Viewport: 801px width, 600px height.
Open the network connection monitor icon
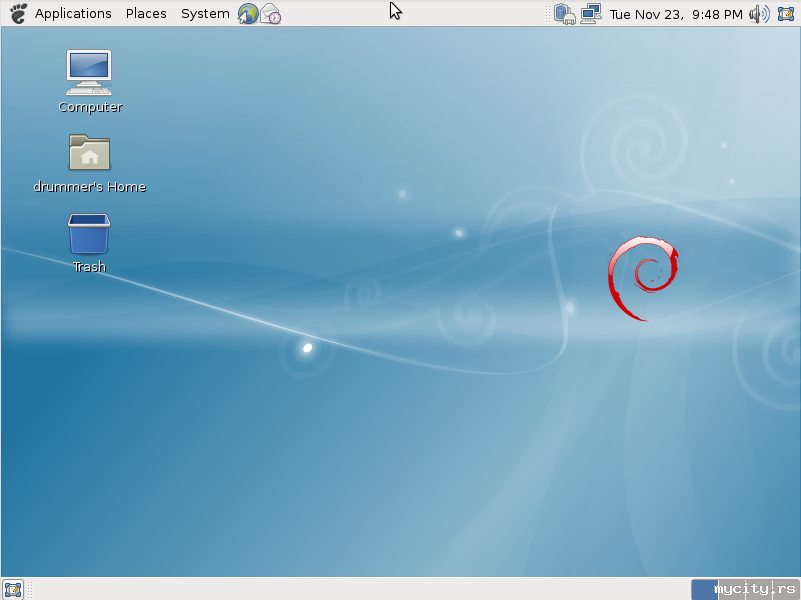pyautogui.click(x=591, y=14)
